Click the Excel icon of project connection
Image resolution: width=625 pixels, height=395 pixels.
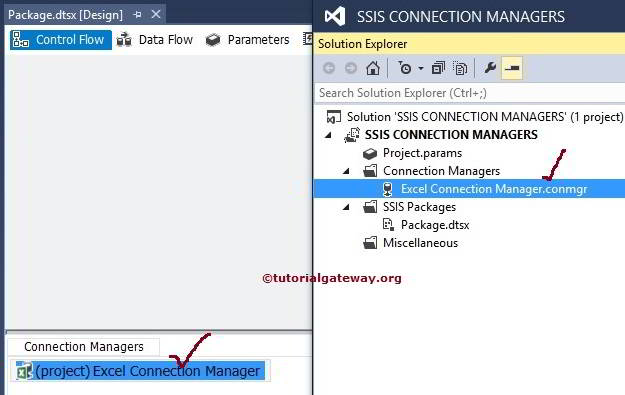point(24,371)
